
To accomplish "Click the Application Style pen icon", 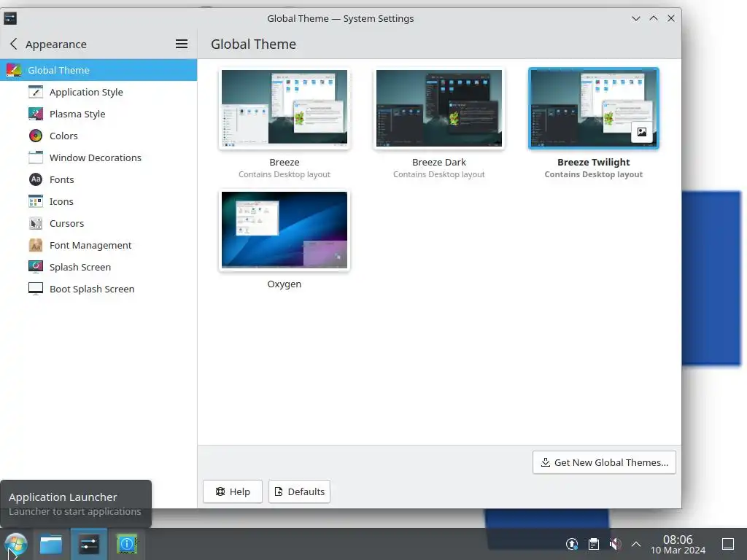I will (36, 92).
